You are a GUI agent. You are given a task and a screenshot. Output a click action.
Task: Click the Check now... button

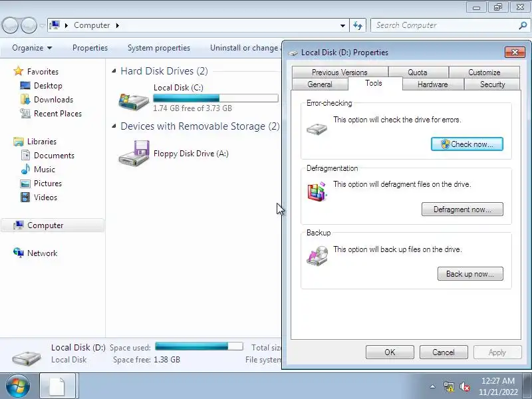click(x=467, y=144)
